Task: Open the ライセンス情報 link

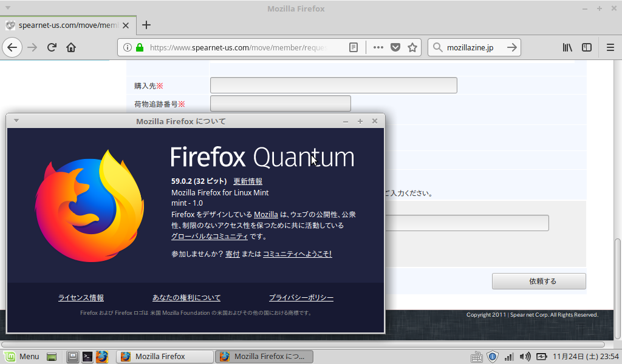Action: point(81,297)
